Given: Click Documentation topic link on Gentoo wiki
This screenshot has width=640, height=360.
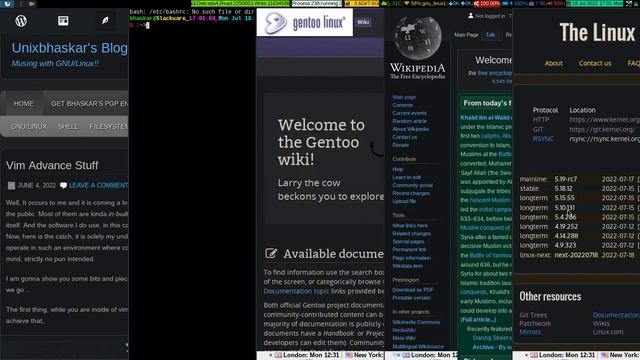Looking at the screenshot, I should [x=296, y=291].
